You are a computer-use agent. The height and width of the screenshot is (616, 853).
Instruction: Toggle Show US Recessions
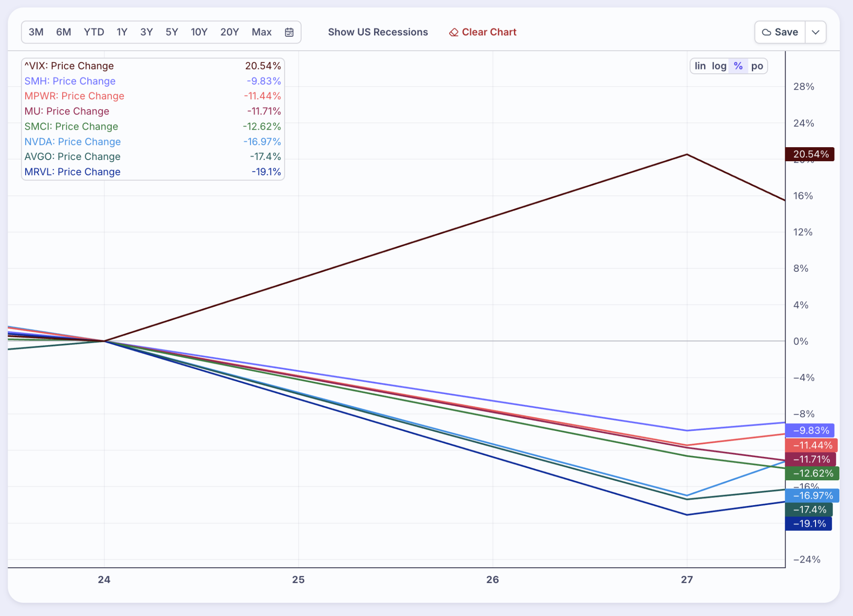pos(377,32)
